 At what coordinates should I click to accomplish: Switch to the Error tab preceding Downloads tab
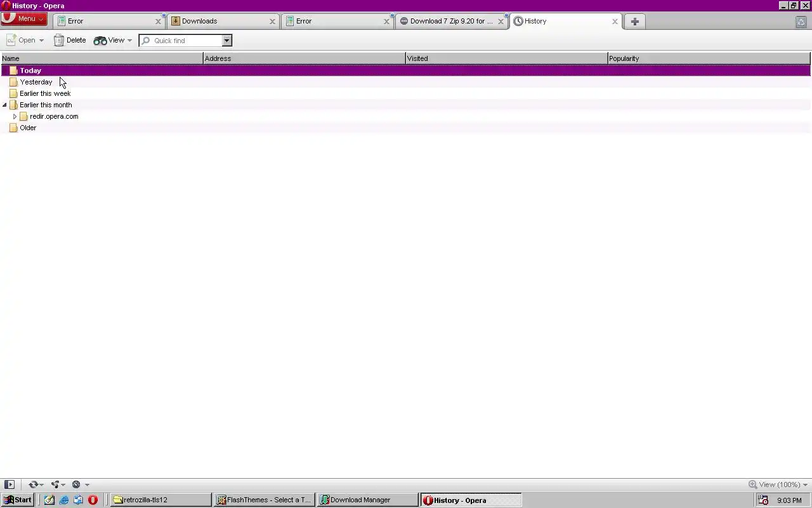(x=109, y=21)
